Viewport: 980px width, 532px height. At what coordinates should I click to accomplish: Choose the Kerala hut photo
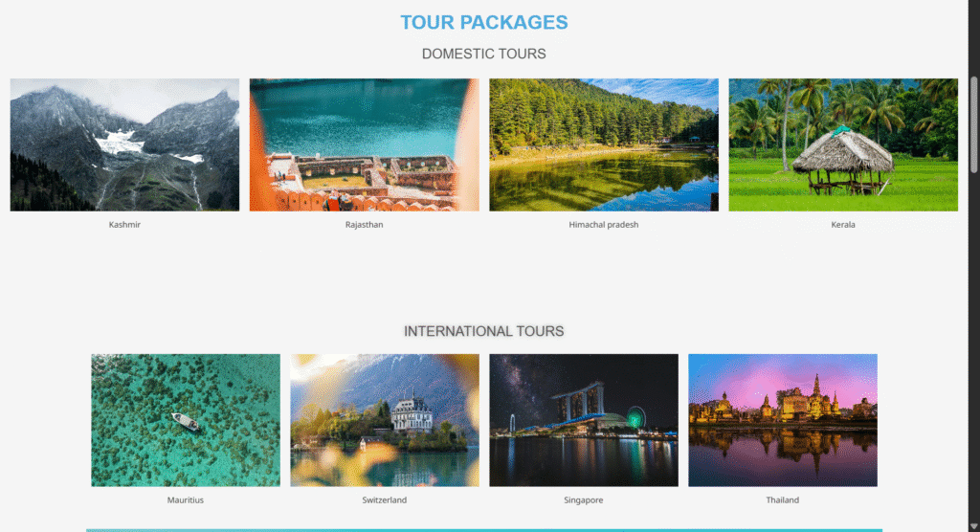[843, 144]
